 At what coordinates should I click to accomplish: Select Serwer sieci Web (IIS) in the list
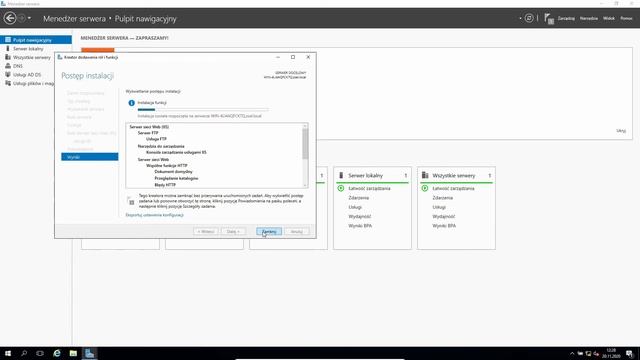[x=149, y=127]
